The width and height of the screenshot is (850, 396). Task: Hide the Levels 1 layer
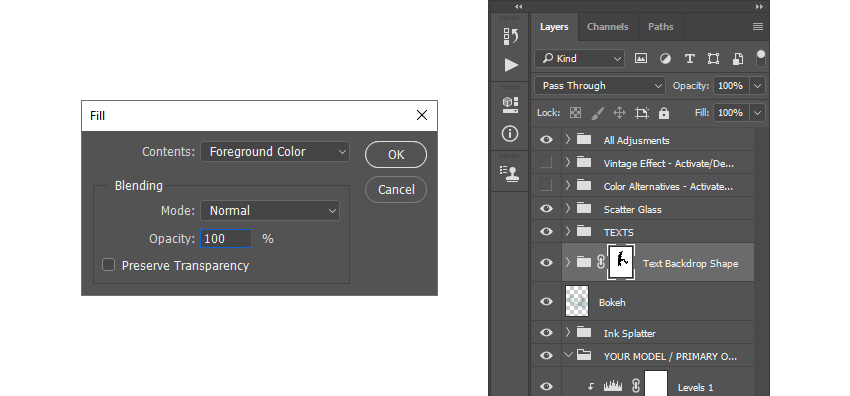pos(546,386)
